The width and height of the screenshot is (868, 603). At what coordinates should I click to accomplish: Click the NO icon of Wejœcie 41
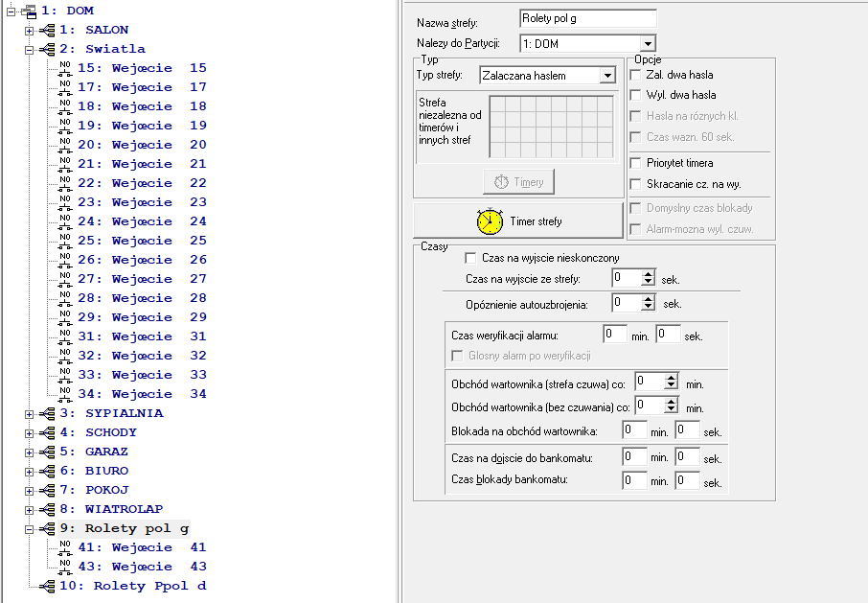65,547
